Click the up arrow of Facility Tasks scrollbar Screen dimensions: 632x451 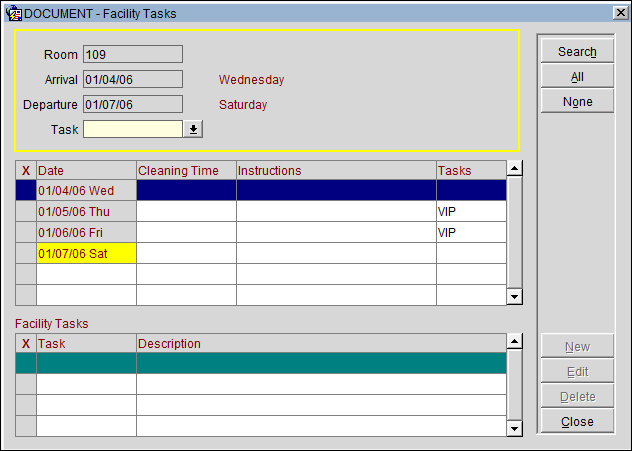point(514,341)
